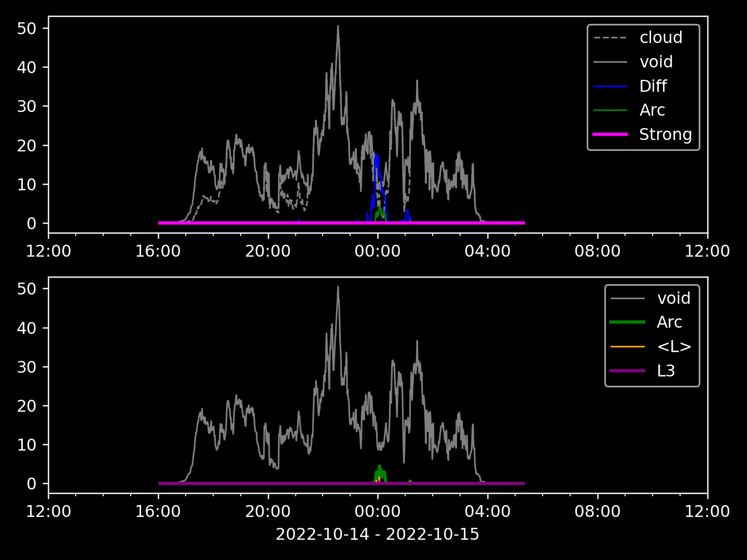
Task: Click the magenta Strong line sample in legend
Action: click(610, 134)
